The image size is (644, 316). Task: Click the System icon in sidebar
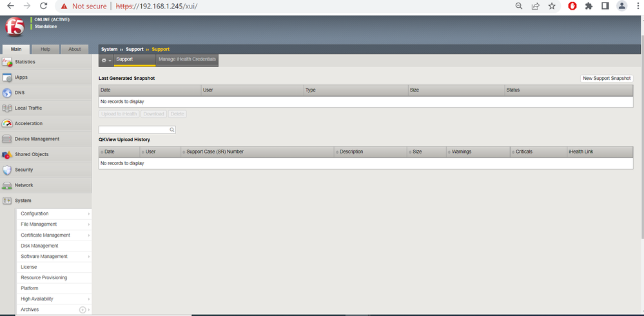(7, 201)
